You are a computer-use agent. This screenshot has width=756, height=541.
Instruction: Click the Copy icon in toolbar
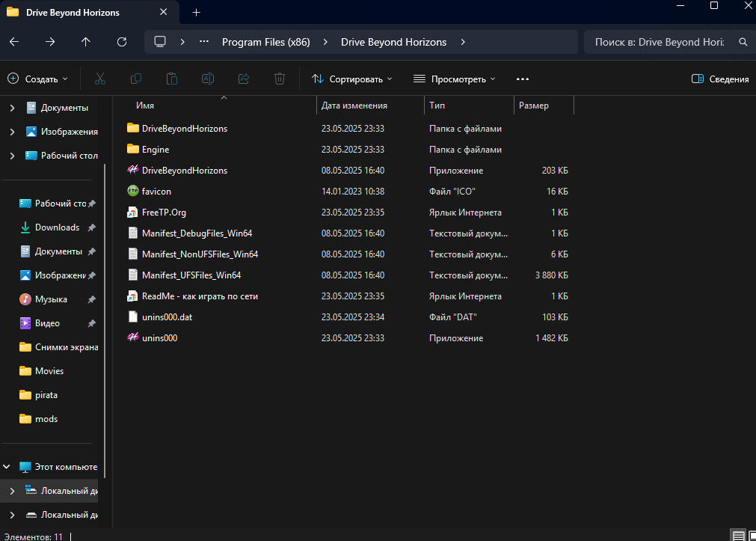pyautogui.click(x=136, y=79)
